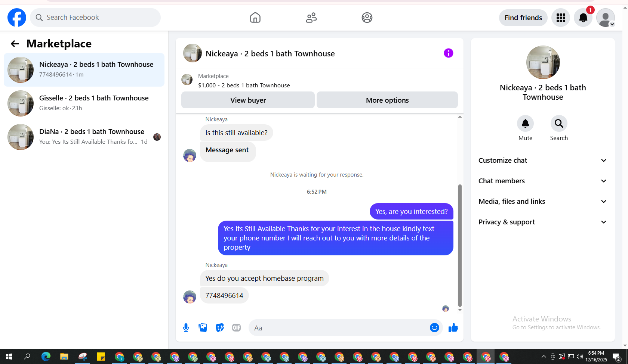Attach a photo with the image icon
Viewport: 628px width, 364px height.
click(x=203, y=328)
